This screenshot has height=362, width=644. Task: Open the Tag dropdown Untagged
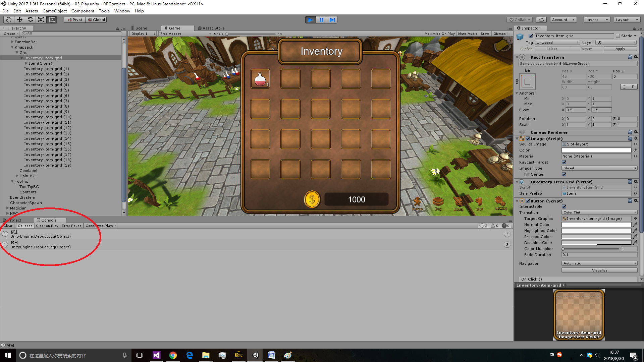click(557, 43)
